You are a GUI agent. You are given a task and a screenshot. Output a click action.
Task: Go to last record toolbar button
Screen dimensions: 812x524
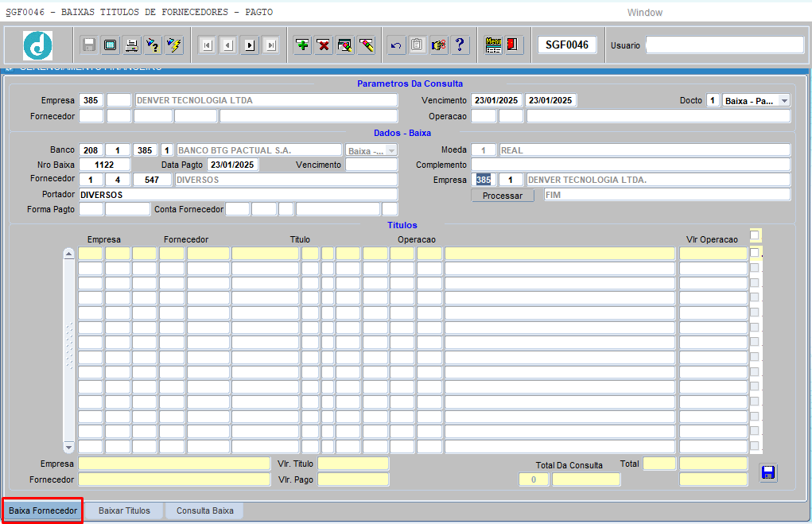[x=271, y=45]
